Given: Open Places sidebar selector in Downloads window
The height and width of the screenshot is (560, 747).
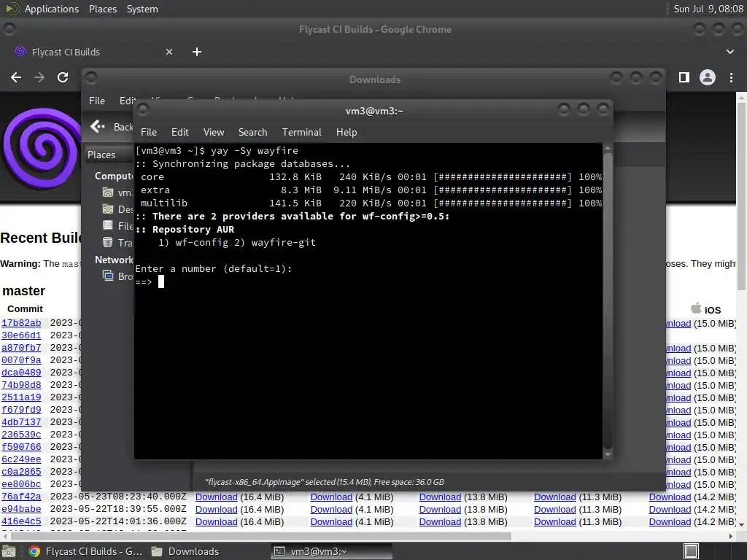Looking at the screenshot, I should tap(109, 155).
